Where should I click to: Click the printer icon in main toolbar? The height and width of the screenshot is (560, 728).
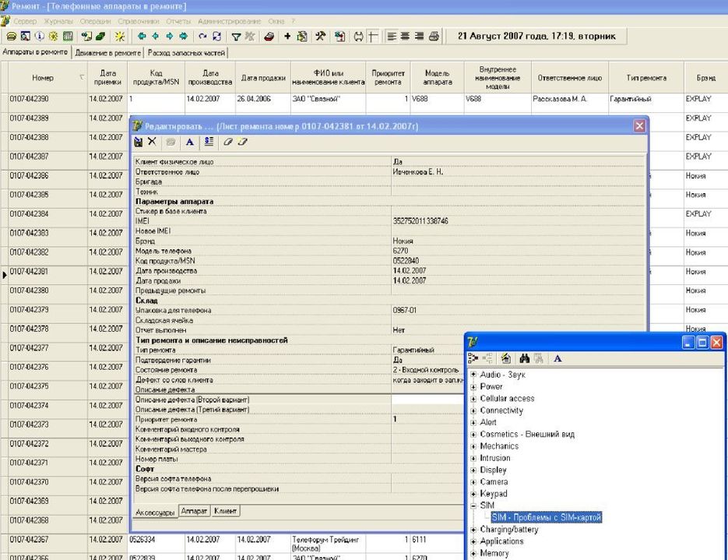click(434, 37)
